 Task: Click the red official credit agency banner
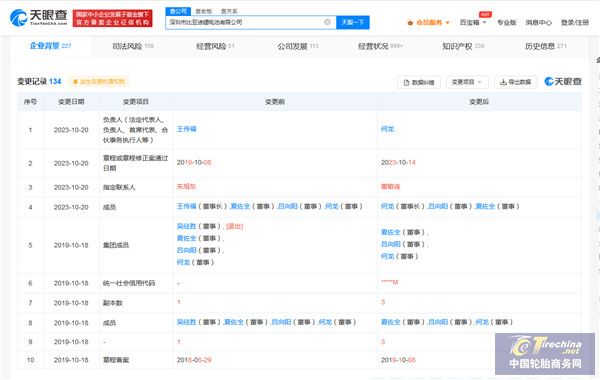point(112,18)
